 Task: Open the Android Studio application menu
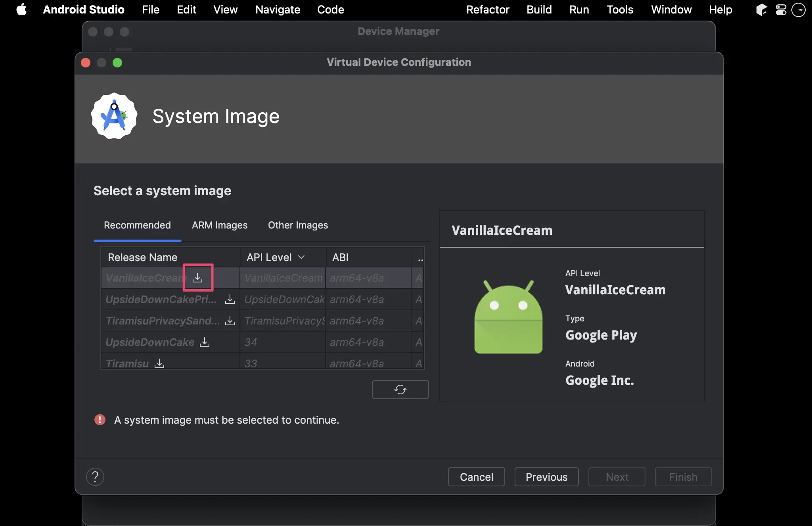point(84,10)
